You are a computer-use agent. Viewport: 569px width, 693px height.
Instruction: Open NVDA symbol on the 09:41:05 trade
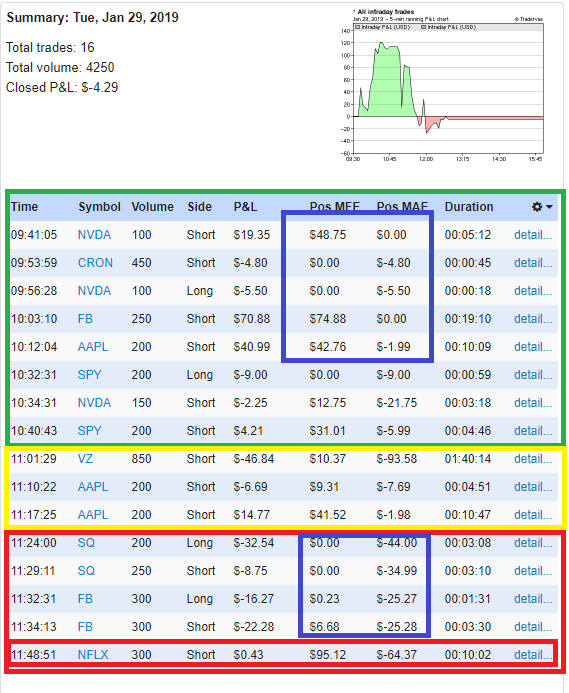(x=94, y=235)
